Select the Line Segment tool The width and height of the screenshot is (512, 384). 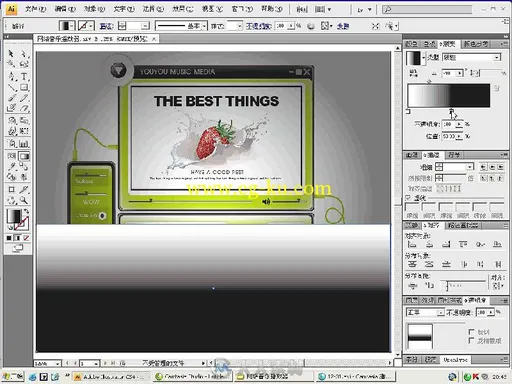(x=11, y=88)
